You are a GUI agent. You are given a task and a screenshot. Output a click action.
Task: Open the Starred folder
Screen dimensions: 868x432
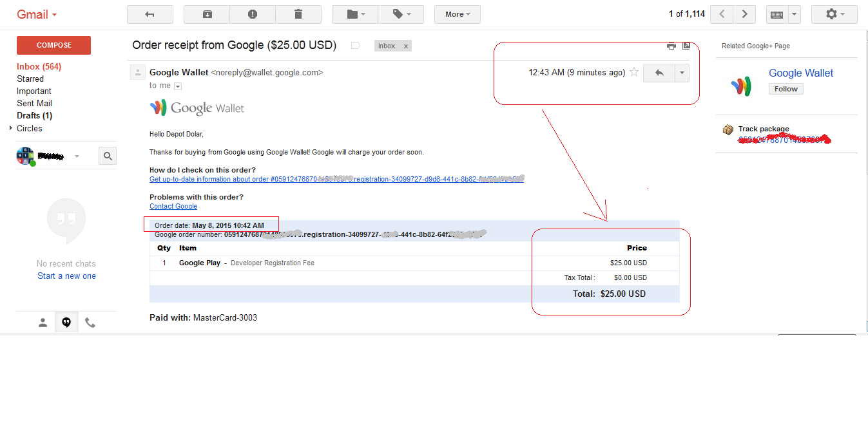(x=30, y=79)
